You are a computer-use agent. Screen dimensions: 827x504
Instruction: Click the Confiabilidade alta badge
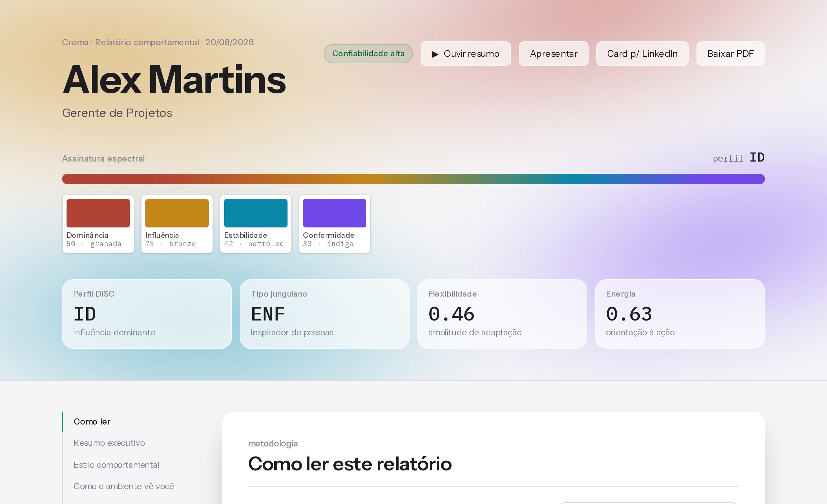coord(368,54)
